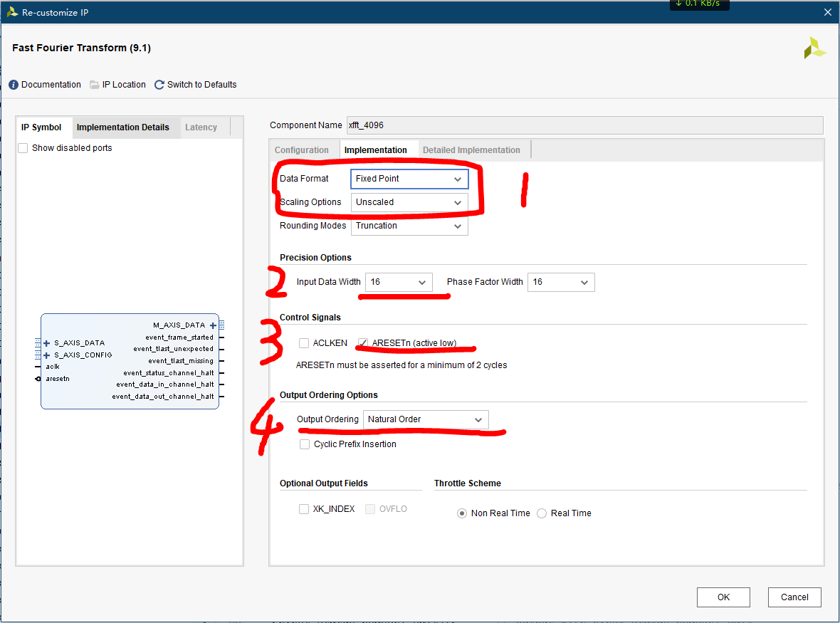Click the Switch to Defaults refresh icon
The width and height of the screenshot is (840, 623).
click(x=158, y=84)
